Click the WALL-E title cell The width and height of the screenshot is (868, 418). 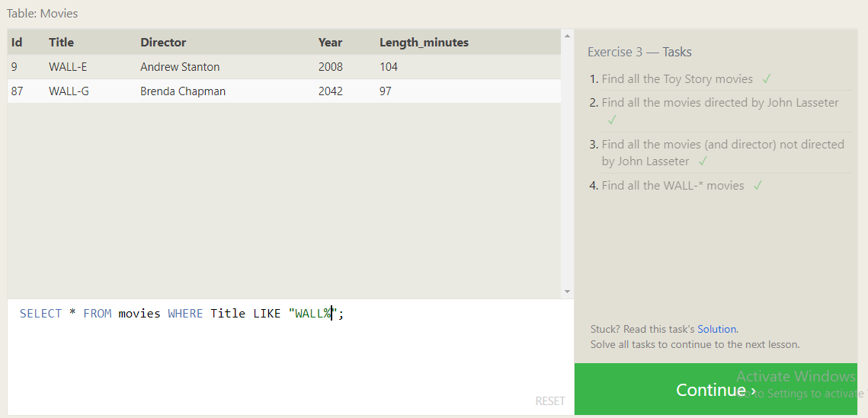point(68,67)
